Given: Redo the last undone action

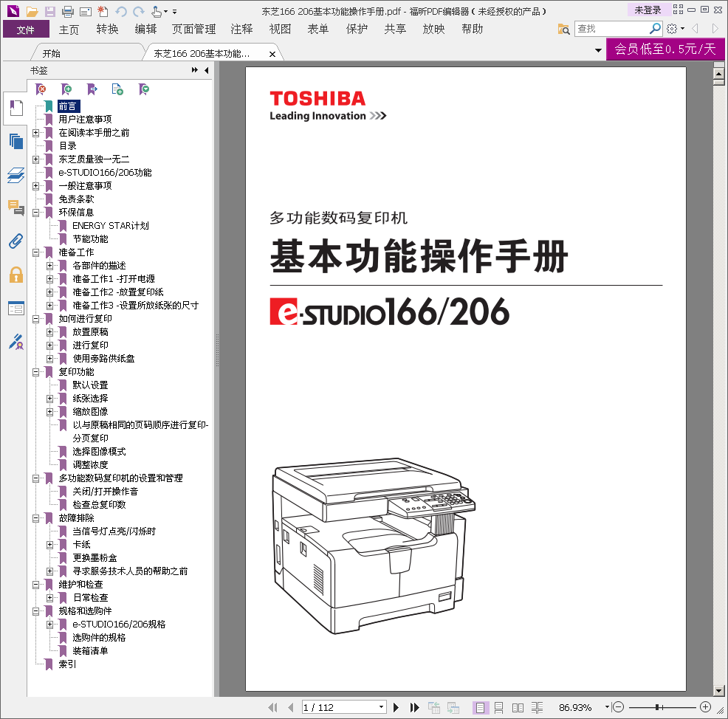Looking at the screenshot, I should [138, 11].
